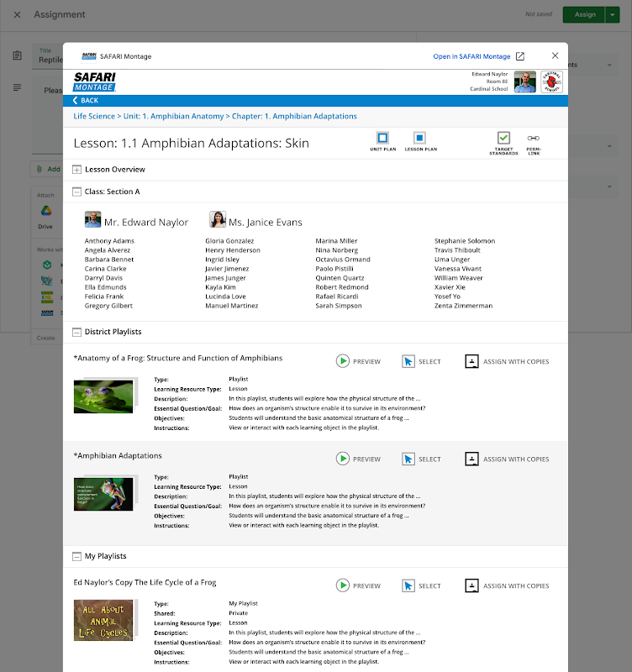
Task: Select student Gloria Gonzalez
Action: [x=229, y=241]
